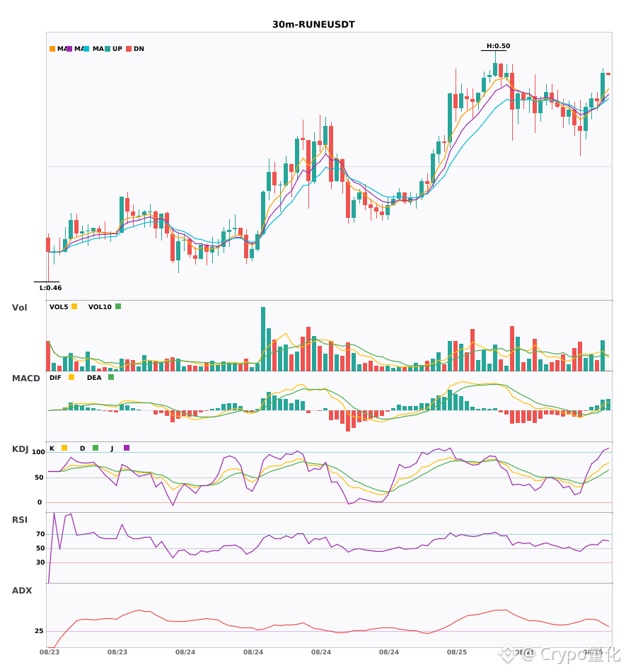Image resolution: width=626 pixels, height=672 pixels.
Task: Click the purple J legend swatch
Action: pyautogui.click(x=127, y=448)
